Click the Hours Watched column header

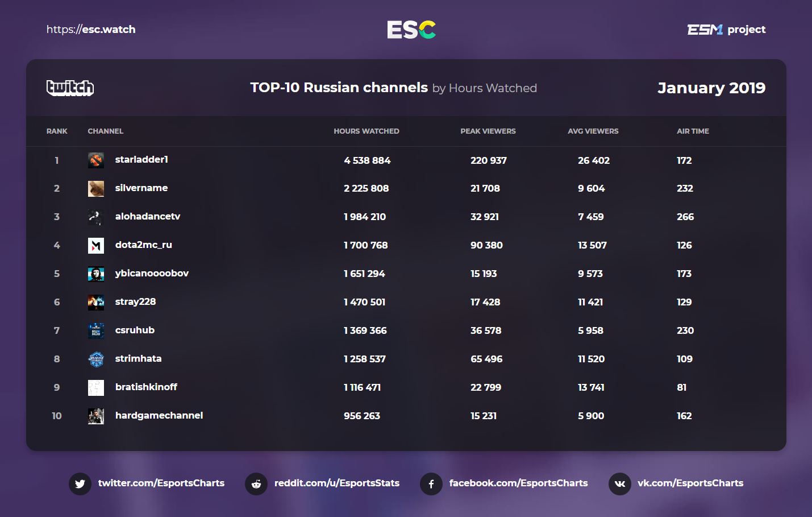pyautogui.click(x=366, y=131)
